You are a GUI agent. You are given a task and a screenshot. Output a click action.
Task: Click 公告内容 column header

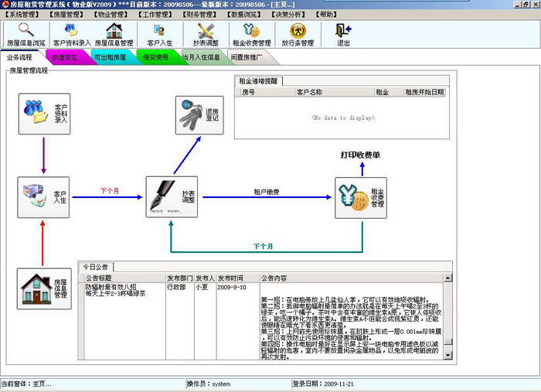tap(351, 278)
